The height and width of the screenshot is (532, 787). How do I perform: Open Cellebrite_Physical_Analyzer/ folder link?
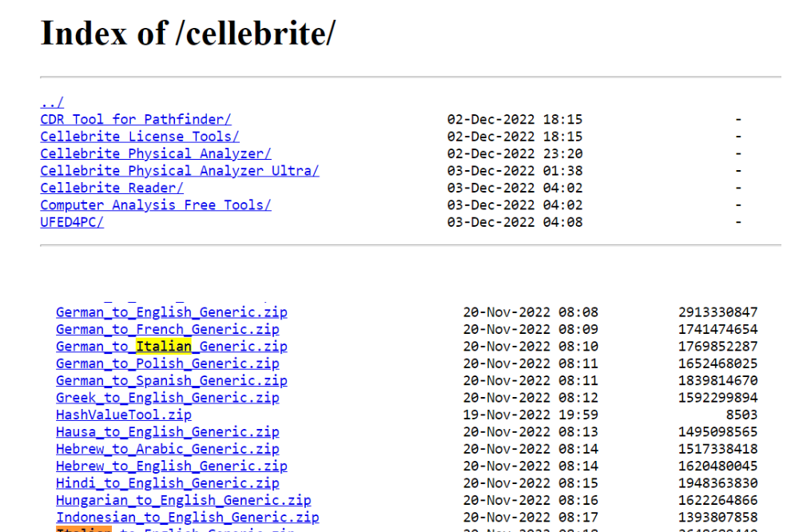(156, 153)
